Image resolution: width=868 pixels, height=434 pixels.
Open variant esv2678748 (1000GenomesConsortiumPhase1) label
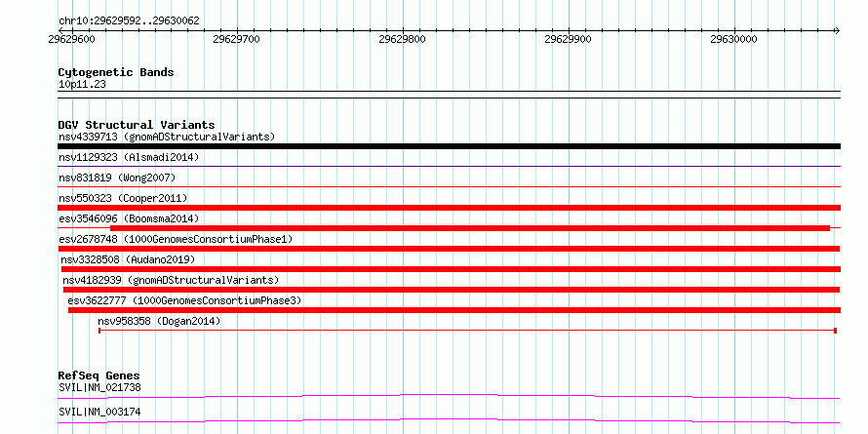176,239
